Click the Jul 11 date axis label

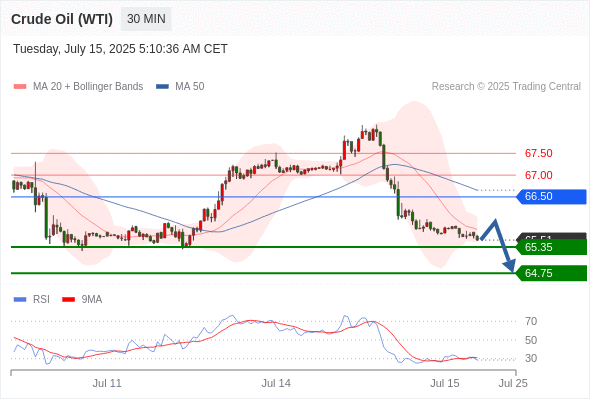coord(107,383)
